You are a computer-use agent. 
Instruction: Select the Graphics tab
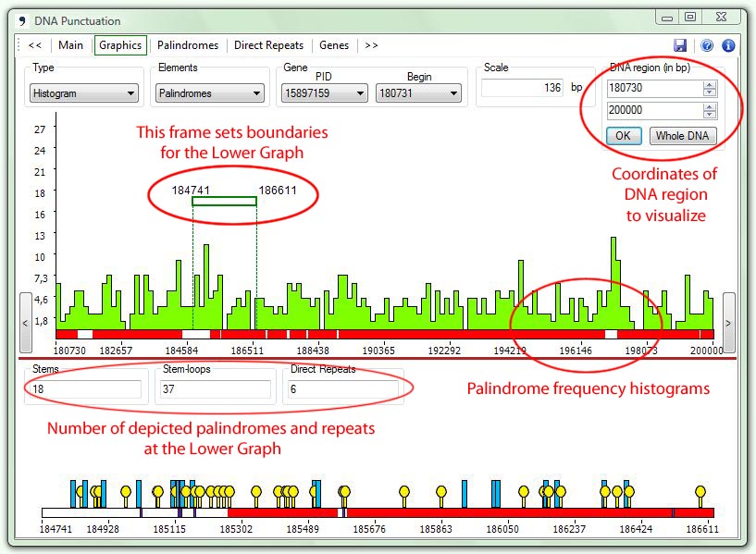click(120, 45)
